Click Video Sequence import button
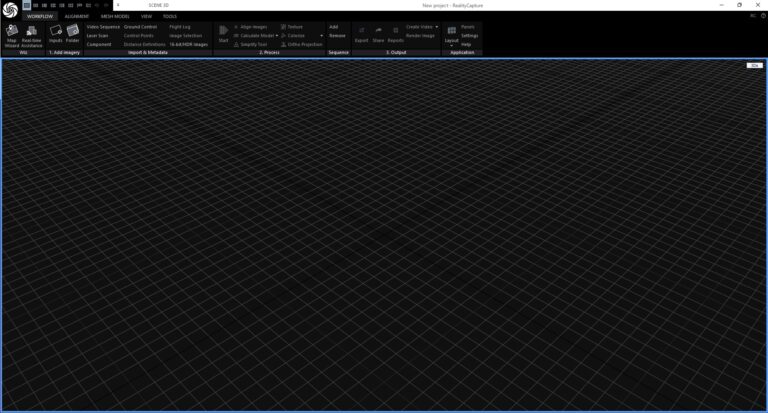Screen dimensions: 768x413 coord(103,27)
